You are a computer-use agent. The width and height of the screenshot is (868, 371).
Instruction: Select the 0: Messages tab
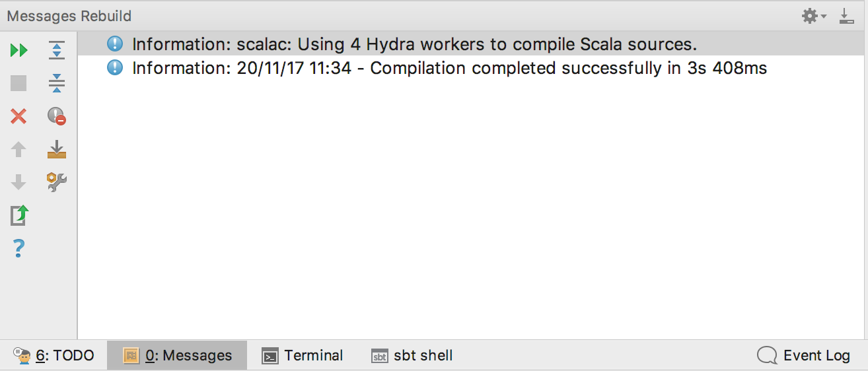click(177, 355)
